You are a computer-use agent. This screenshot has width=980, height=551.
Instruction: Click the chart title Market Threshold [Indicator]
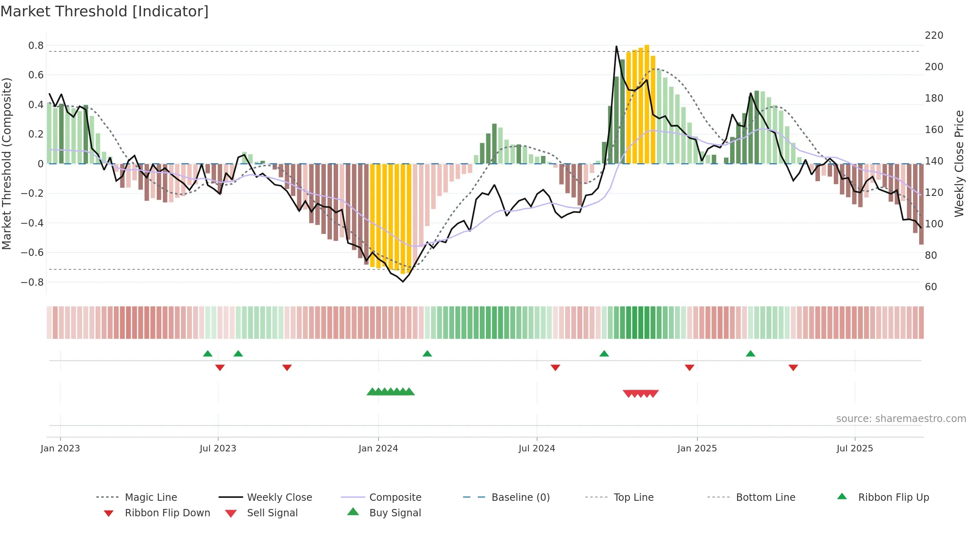point(105,11)
